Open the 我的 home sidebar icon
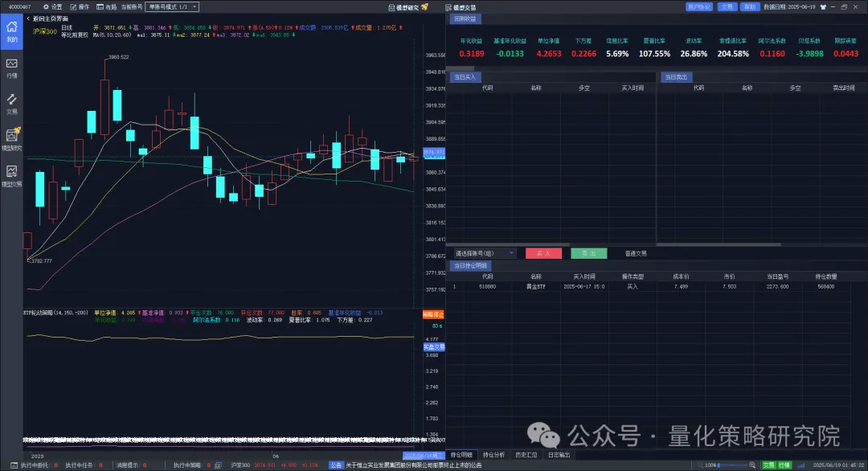Image resolution: width=868 pixels, height=471 pixels. tap(11, 31)
